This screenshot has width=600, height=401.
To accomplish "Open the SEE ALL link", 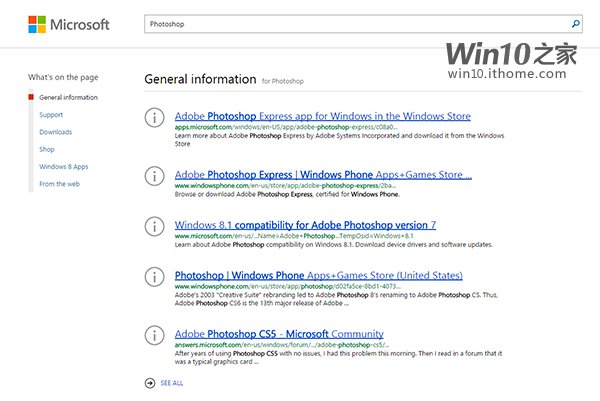I will pos(172,383).
